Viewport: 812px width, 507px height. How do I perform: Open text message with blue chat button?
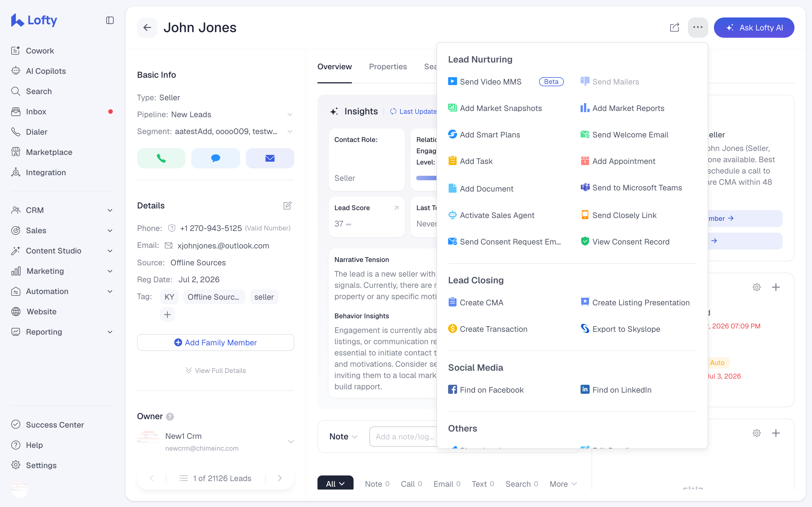215,158
